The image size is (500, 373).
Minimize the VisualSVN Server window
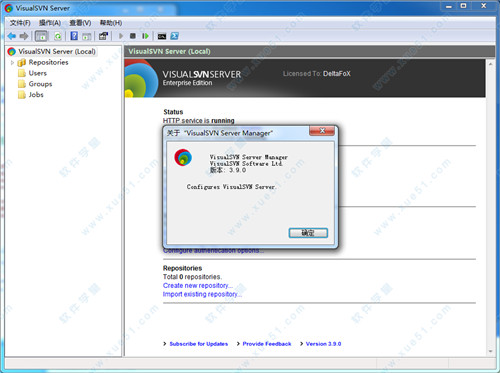pyautogui.click(x=449, y=6)
